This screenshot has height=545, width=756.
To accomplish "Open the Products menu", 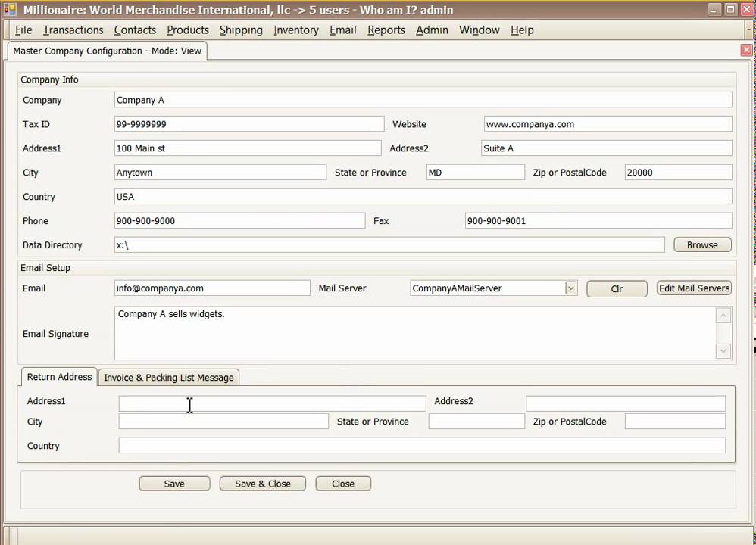I will coord(188,30).
